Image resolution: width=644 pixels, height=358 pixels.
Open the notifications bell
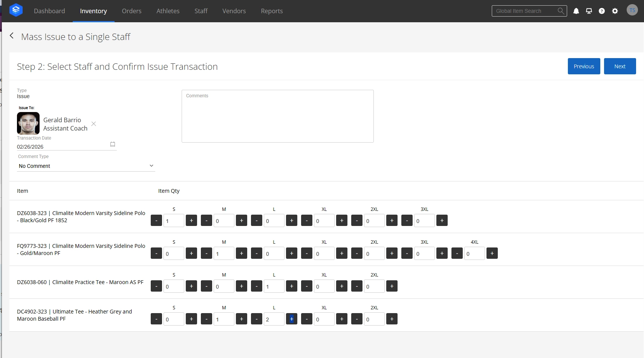point(576,11)
